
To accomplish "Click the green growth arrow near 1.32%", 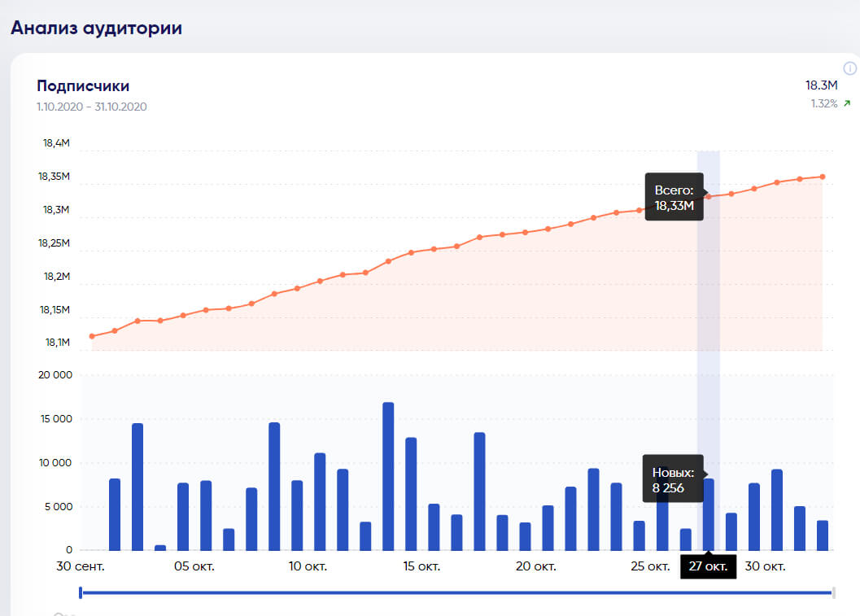I will (x=847, y=103).
